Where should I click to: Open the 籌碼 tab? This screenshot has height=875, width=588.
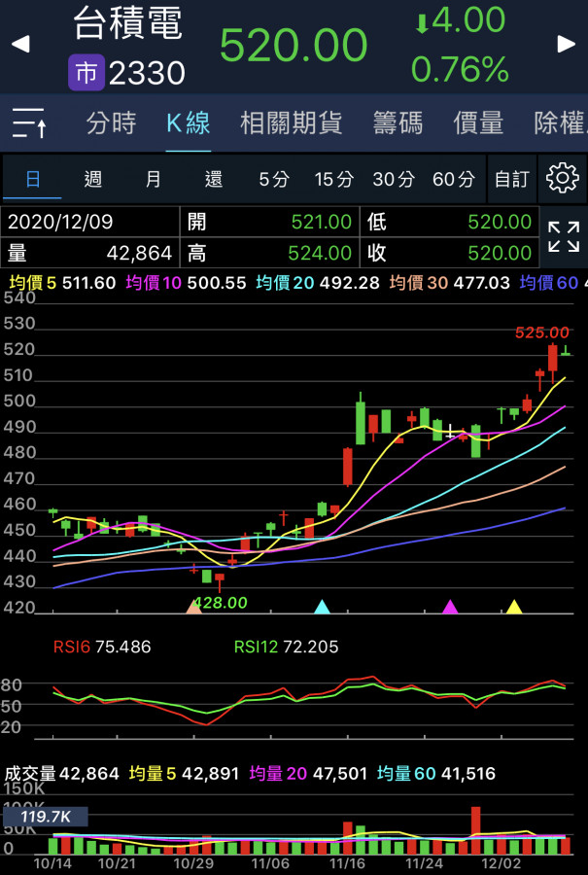[x=398, y=123]
